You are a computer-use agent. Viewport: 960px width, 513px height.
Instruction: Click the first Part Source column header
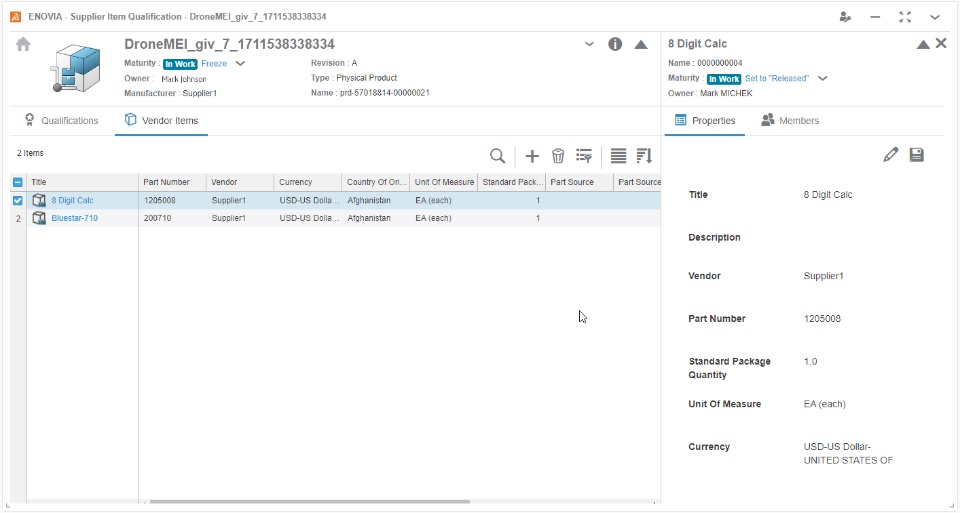pyautogui.click(x=580, y=182)
